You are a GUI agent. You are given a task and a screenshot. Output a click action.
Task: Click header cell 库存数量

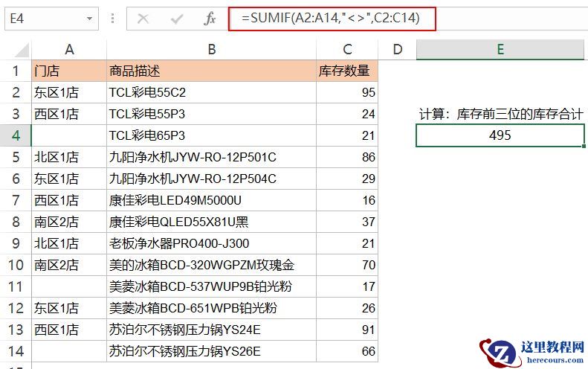click(347, 71)
